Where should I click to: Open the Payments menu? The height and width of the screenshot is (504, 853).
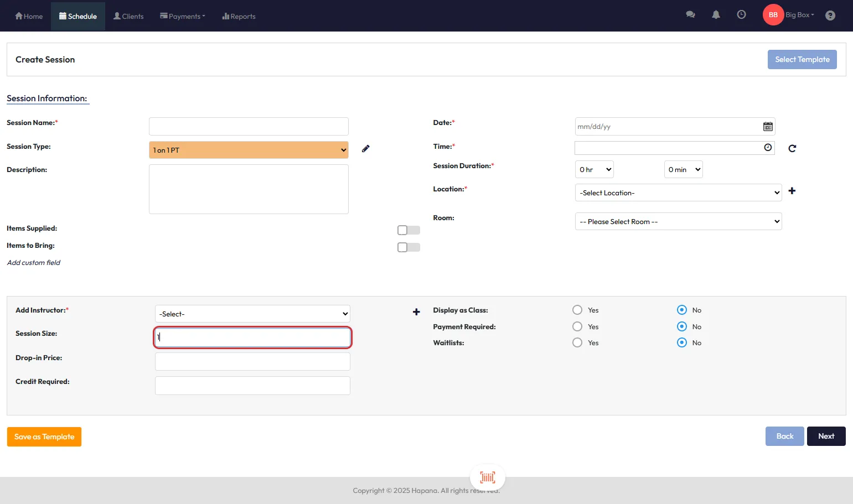click(183, 16)
